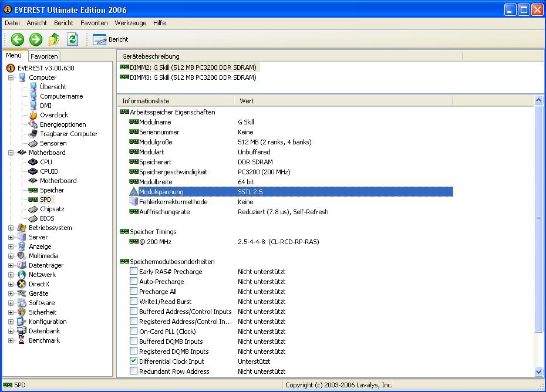Collapse the Computer tree node

pyautogui.click(x=11, y=77)
